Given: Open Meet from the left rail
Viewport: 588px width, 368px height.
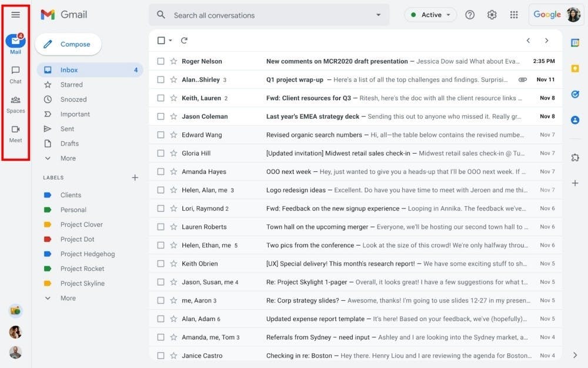Looking at the screenshot, I should coord(15,132).
